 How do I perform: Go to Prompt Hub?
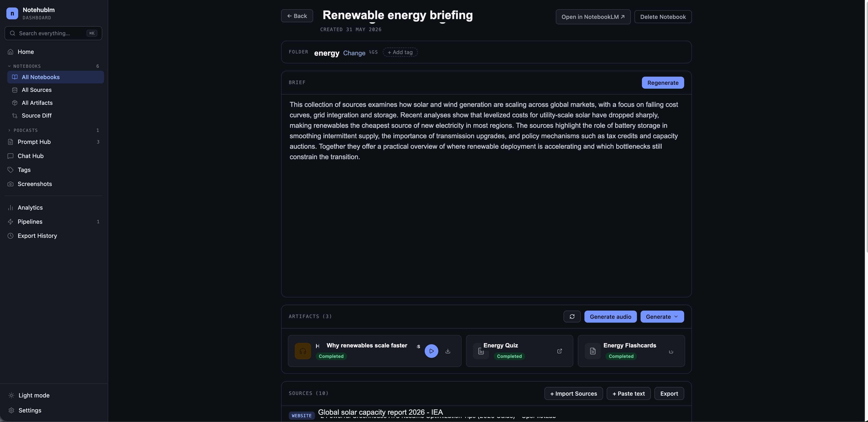(x=54, y=142)
